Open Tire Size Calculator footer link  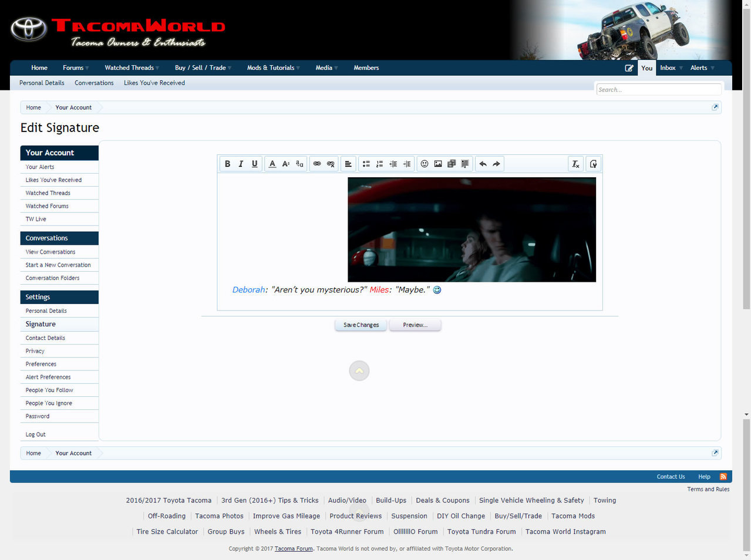(167, 532)
